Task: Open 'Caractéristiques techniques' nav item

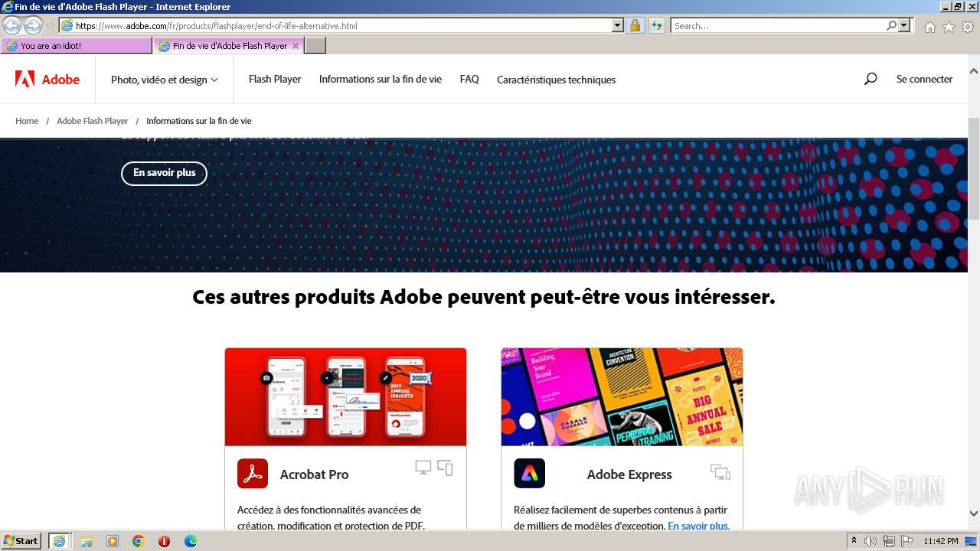Action: (556, 80)
